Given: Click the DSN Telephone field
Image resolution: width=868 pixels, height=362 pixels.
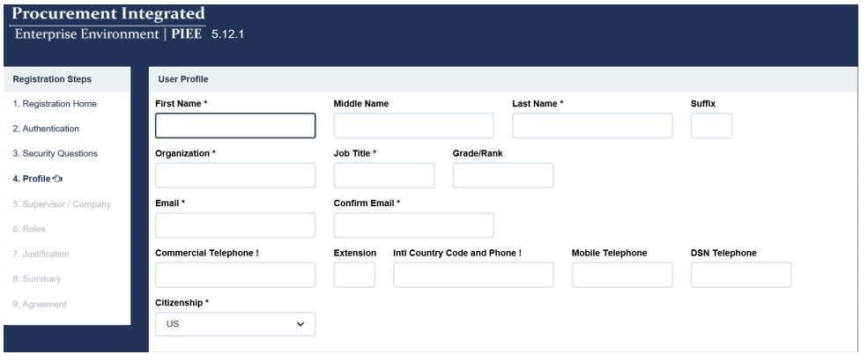Looking at the screenshot, I should [741, 275].
